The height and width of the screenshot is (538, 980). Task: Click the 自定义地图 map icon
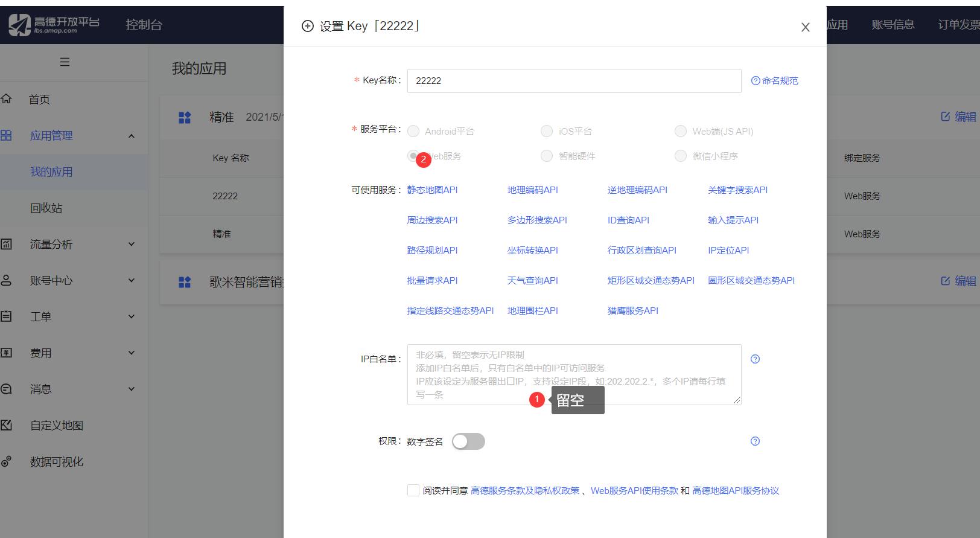[7, 425]
